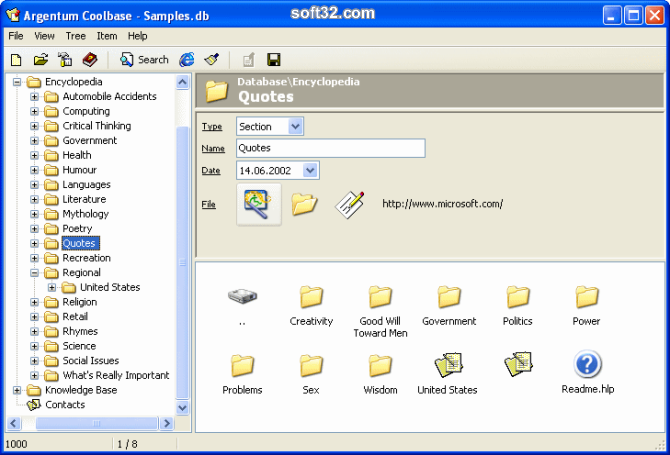Select What's Really Important in the tree
The image size is (670, 455).
116,375
